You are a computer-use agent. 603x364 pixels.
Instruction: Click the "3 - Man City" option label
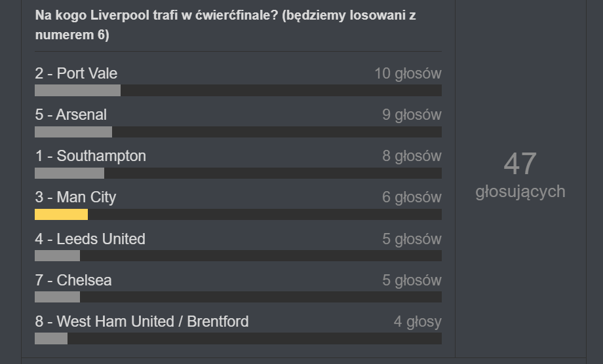point(75,197)
